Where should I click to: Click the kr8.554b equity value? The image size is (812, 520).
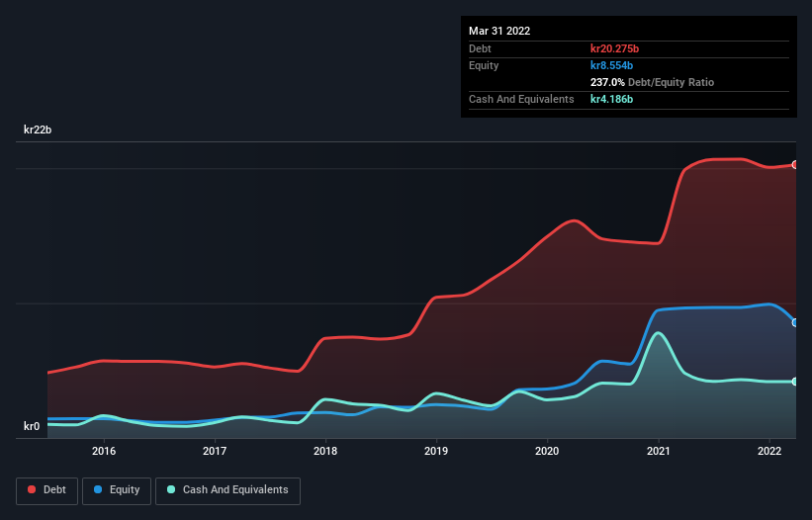[611, 65]
